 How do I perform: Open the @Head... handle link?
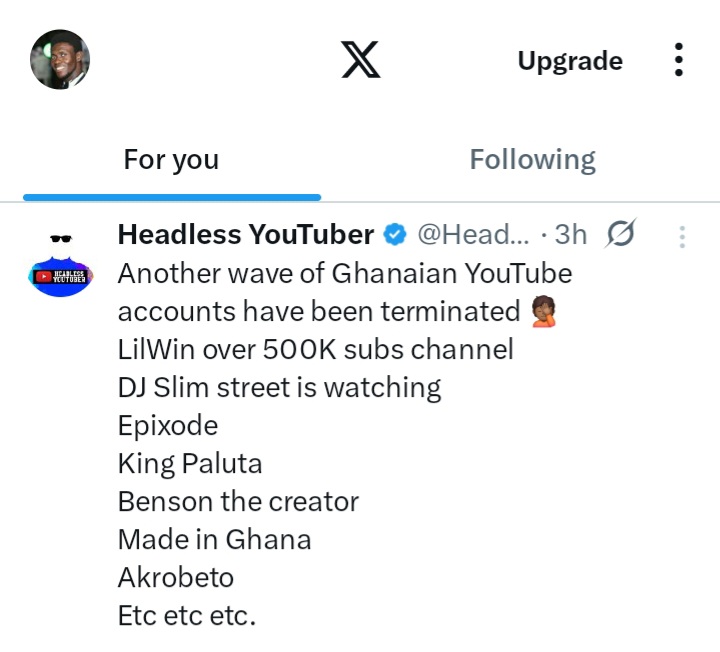click(472, 234)
